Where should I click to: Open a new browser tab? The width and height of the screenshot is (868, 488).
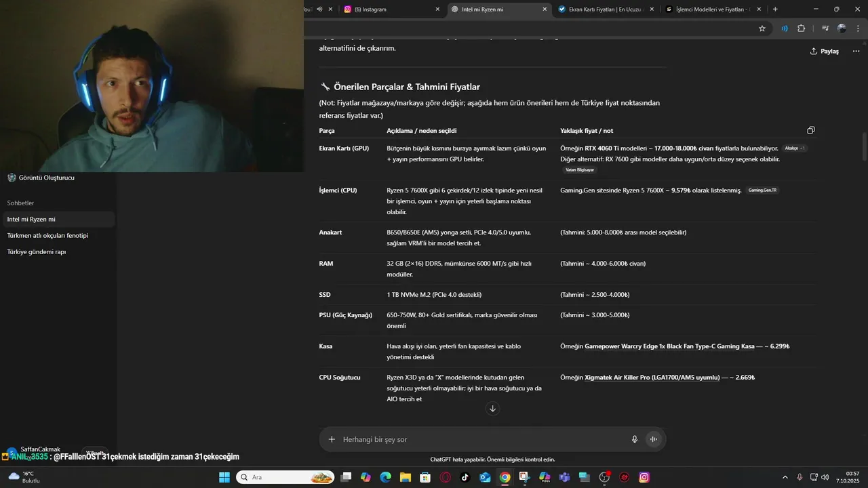click(775, 9)
